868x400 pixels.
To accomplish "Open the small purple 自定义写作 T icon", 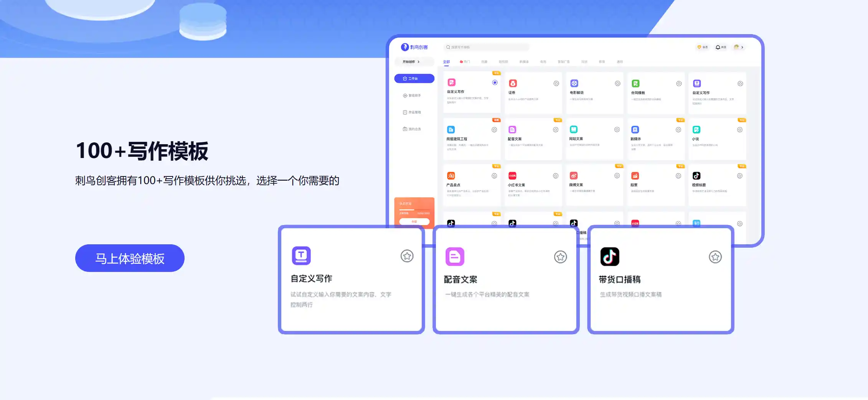I will [697, 83].
